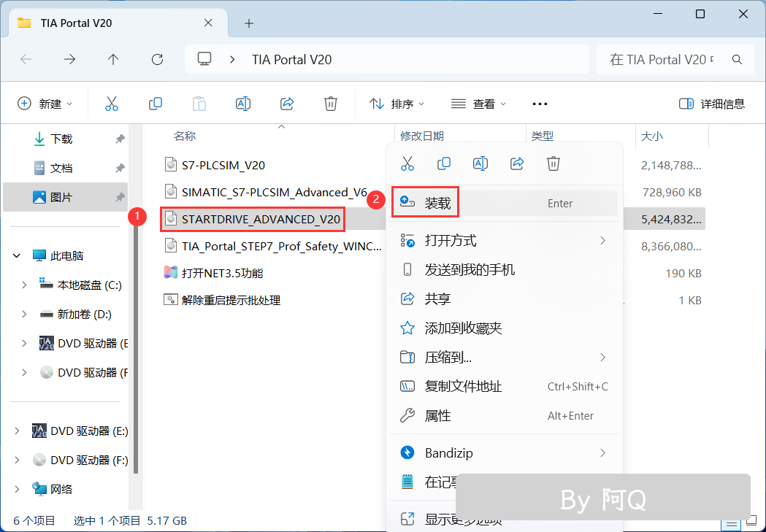Click the Rename icon in the main toolbar
The image size is (766, 532).
click(242, 104)
